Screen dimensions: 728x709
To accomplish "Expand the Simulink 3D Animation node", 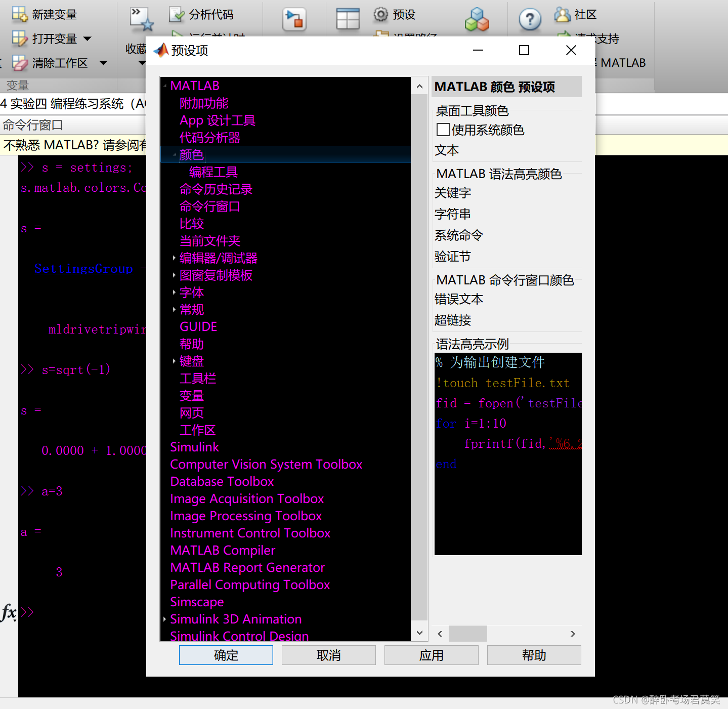I will click(x=165, y=619).
